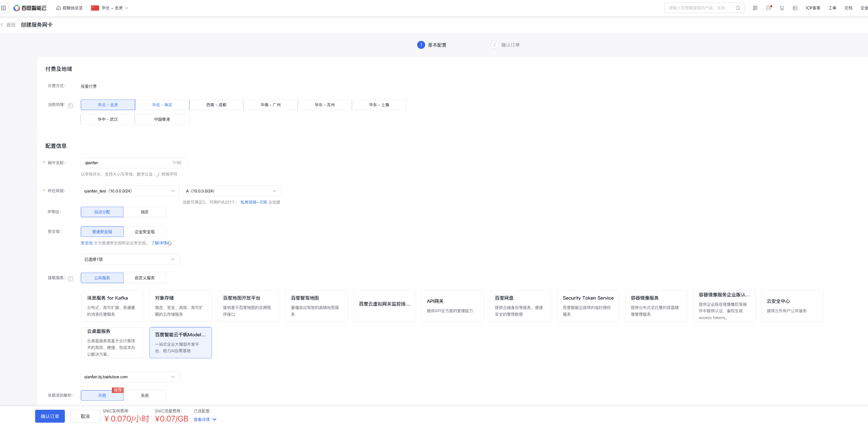Select the 容器镜像服务企业版认 card

click(724, 306)
